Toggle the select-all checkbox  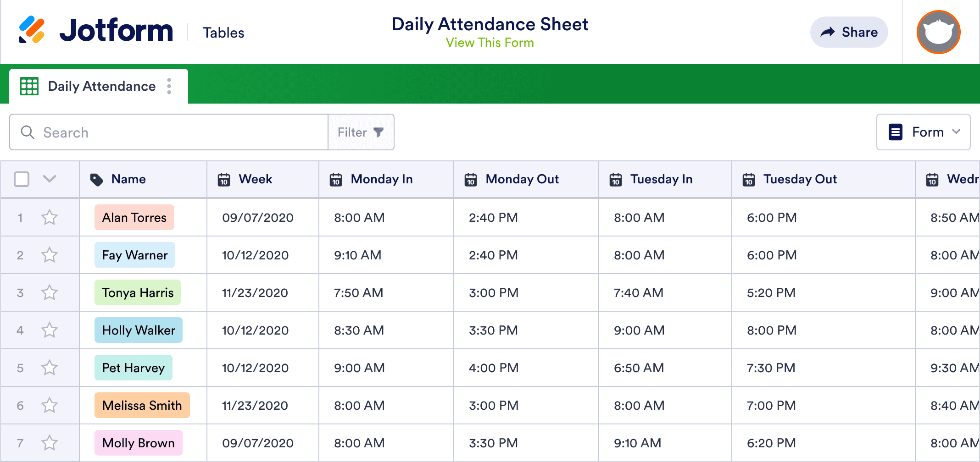point(22,179)
